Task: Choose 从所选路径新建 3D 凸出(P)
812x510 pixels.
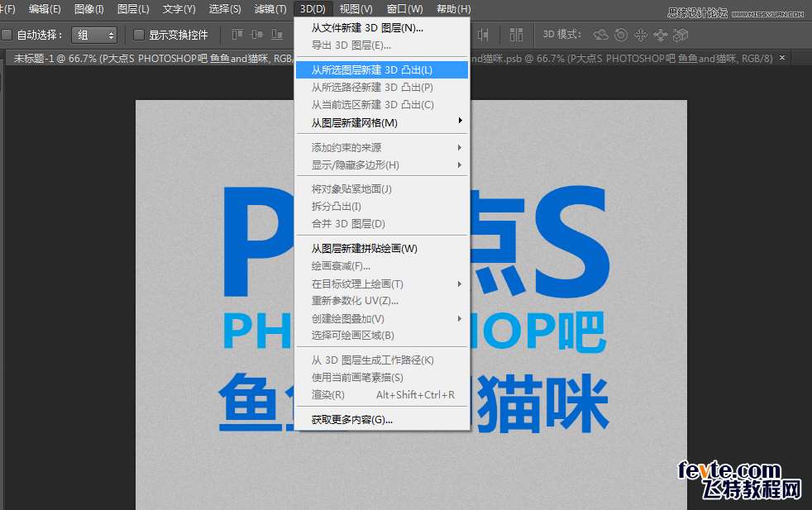Action: point(382,88)
